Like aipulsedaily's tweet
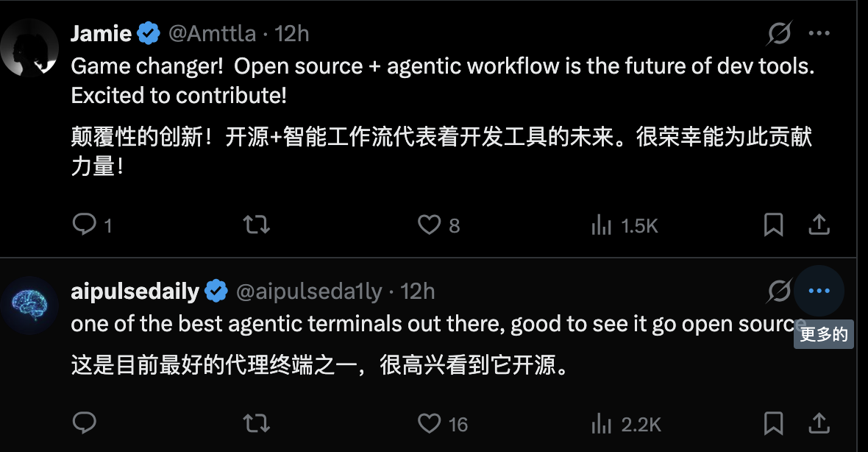868x452 pixels. tap(429, 423)
